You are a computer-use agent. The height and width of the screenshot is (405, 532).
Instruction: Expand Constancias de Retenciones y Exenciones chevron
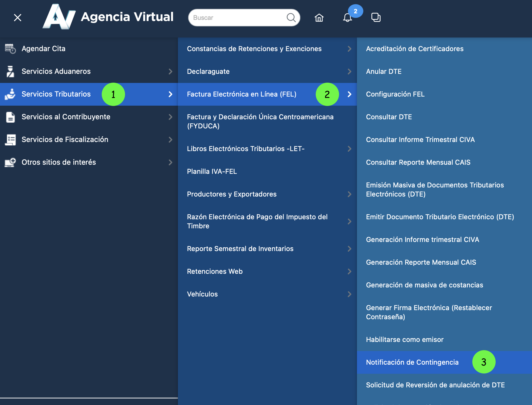coord(350,49)
